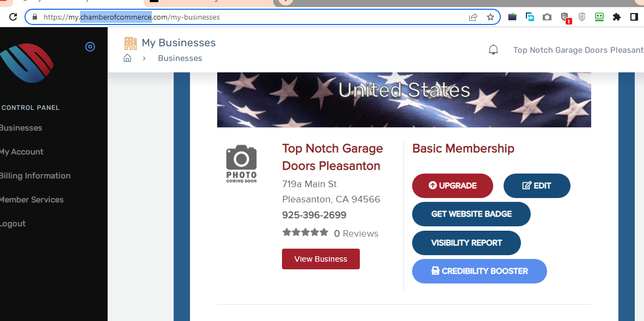Click the United States flag banner
Screen dimensions: 644x321
click(x=404, y=100)
